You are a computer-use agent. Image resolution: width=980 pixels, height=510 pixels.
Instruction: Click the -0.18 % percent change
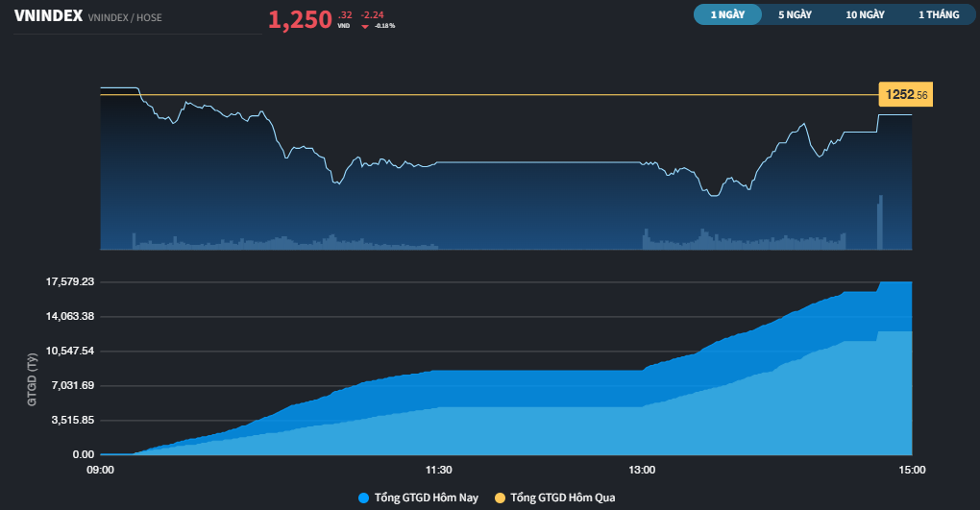(385, 26)
